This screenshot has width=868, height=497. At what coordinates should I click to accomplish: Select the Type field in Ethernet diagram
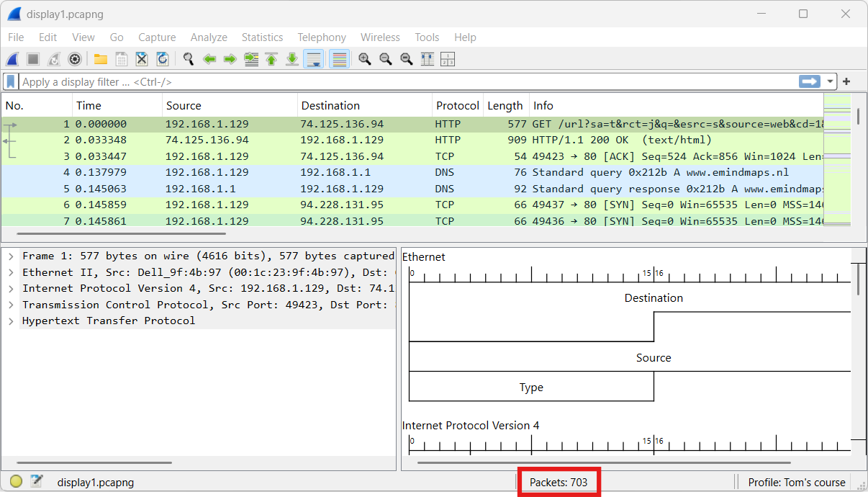pos(531,387)
